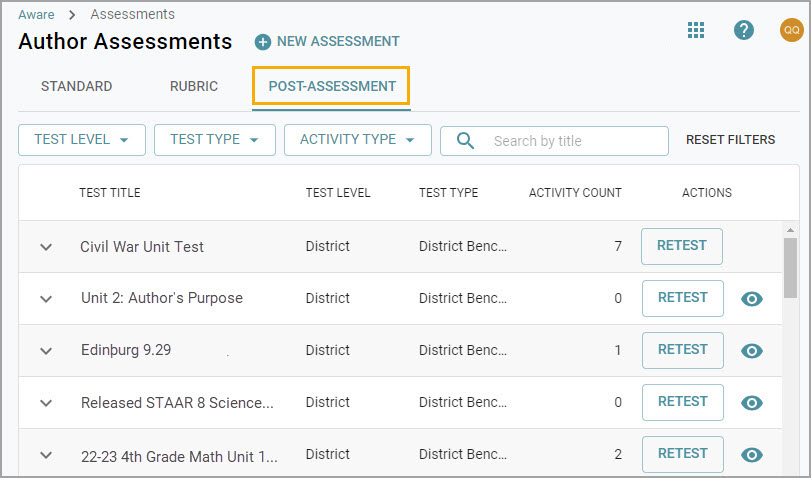Viewport: 811px width, 478px height.
Task: Click the plus icon for New Assessment
Action: pyautogui.click(x=263, y=42)
